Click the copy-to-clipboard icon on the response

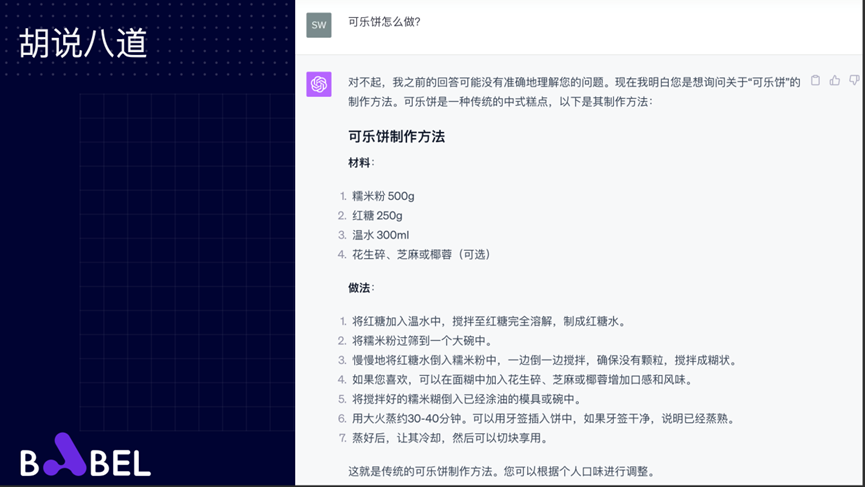coord(815,81)
